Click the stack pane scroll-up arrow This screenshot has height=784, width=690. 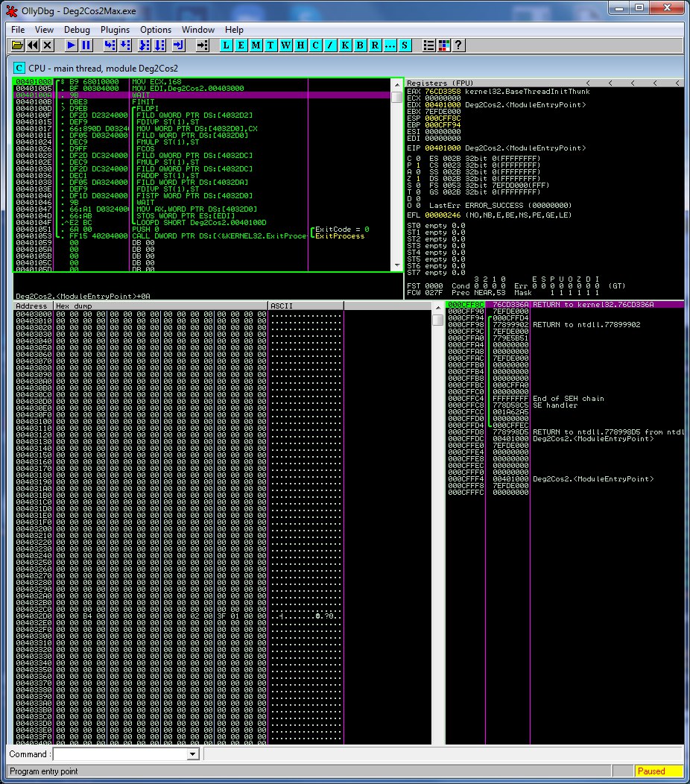pos(438,307)
